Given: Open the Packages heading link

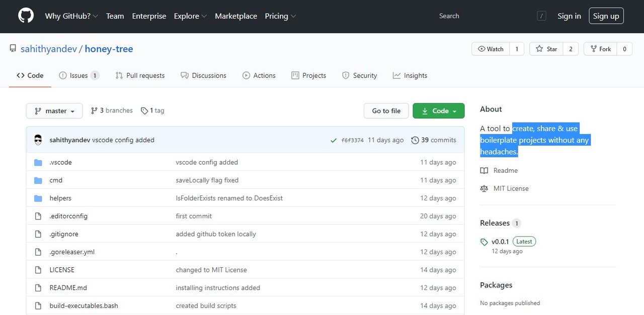Looking at the screenshot, I should (496, 285).
